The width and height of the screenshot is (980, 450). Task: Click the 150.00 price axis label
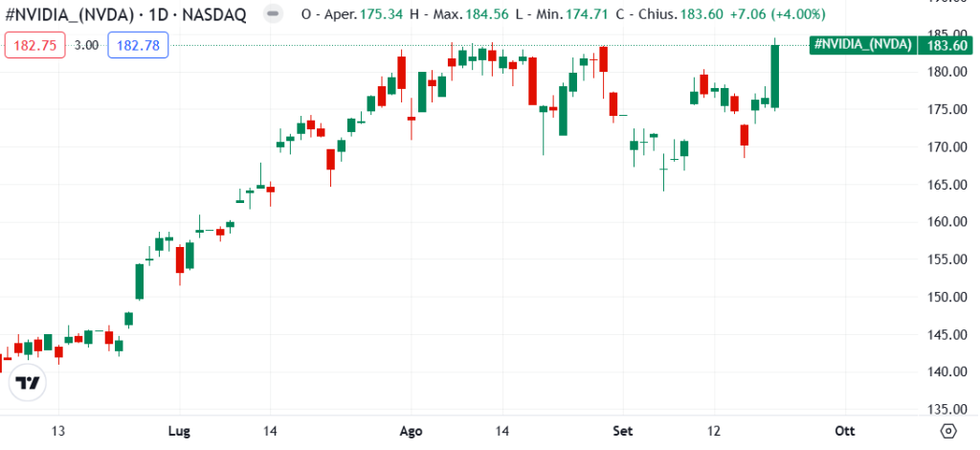pos(947,297)
